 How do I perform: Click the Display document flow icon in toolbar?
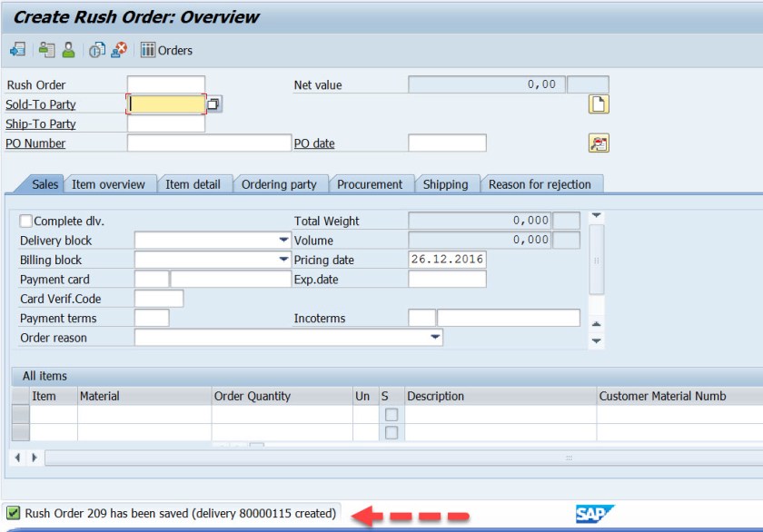coord(17,50)
